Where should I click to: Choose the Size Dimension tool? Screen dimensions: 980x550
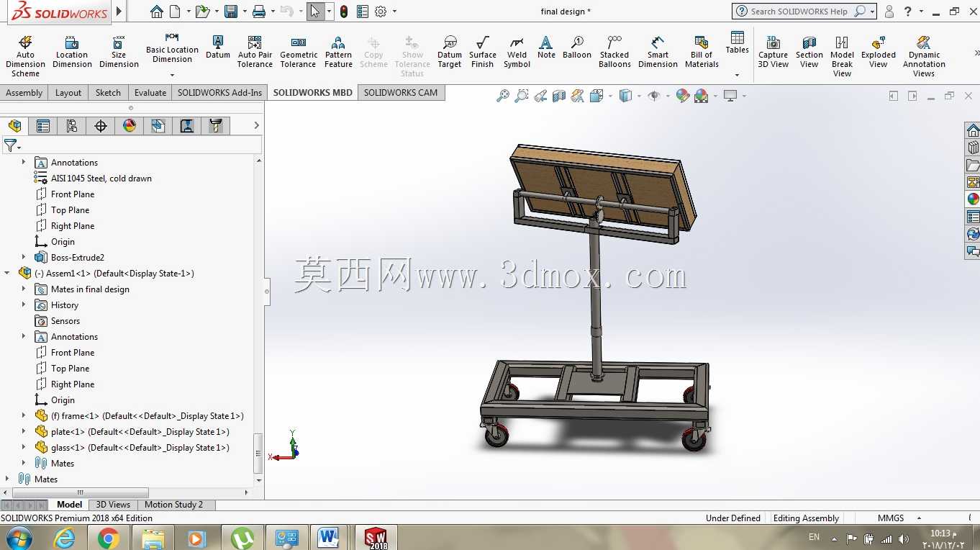pos(119,52)
